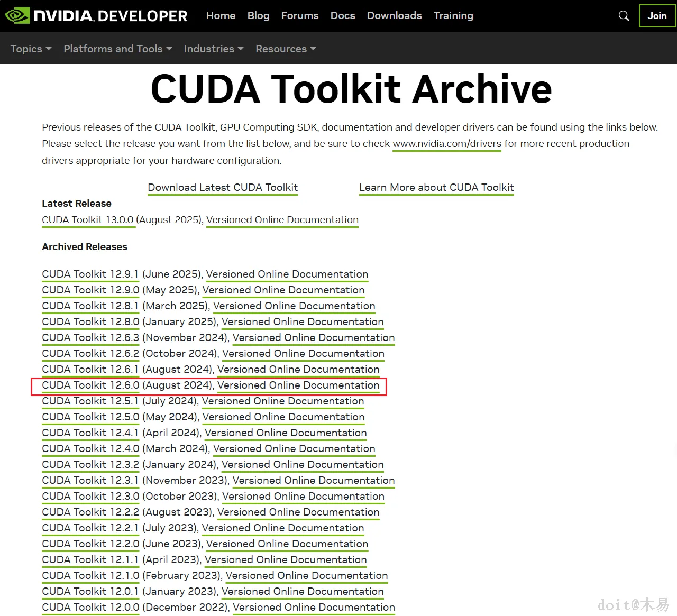Open CUDA Toolkit 12.2.1 link

[x=90, y=528]
